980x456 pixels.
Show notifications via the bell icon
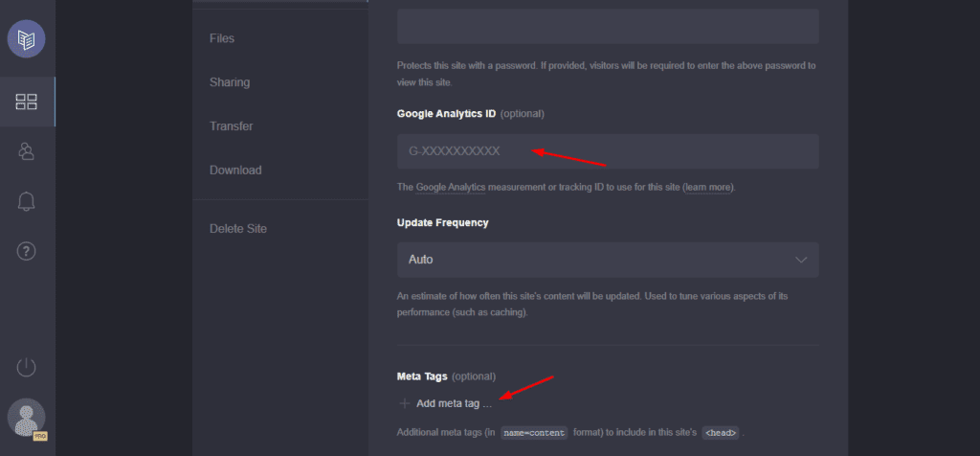click(x=27, y=201)
